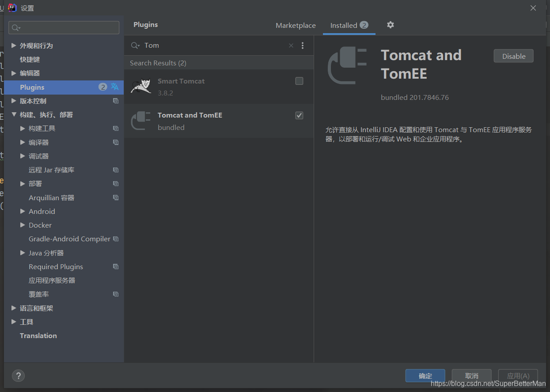The image size is (550, 392).
Task: Uncheck the Tomcat and TomEE plugin
Action: (x=299, y=115)
